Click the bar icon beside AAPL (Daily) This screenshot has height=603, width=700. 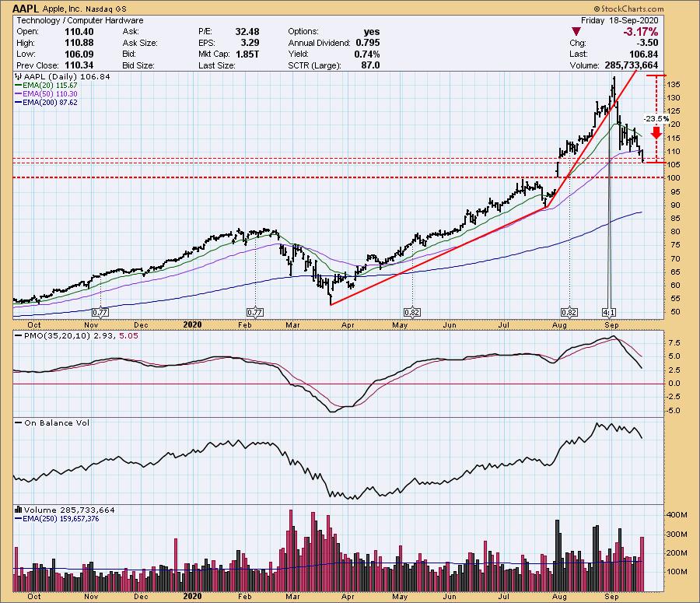(x=19, y=76)
